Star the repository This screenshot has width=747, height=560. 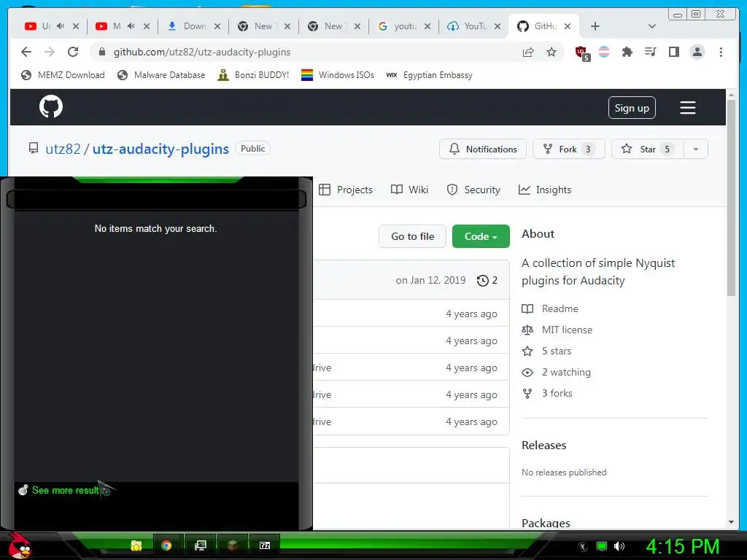[648, 149]
